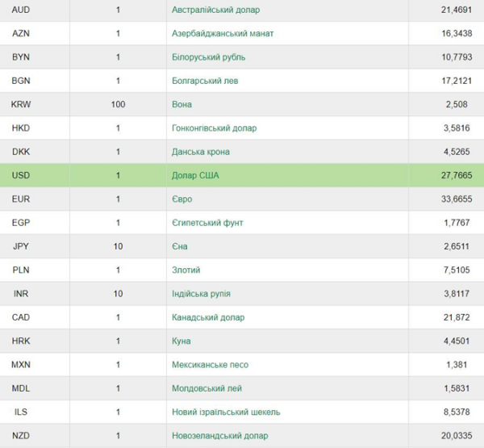
Task: Open the Азербайджанський манат link
Action: tap(223, 33)
